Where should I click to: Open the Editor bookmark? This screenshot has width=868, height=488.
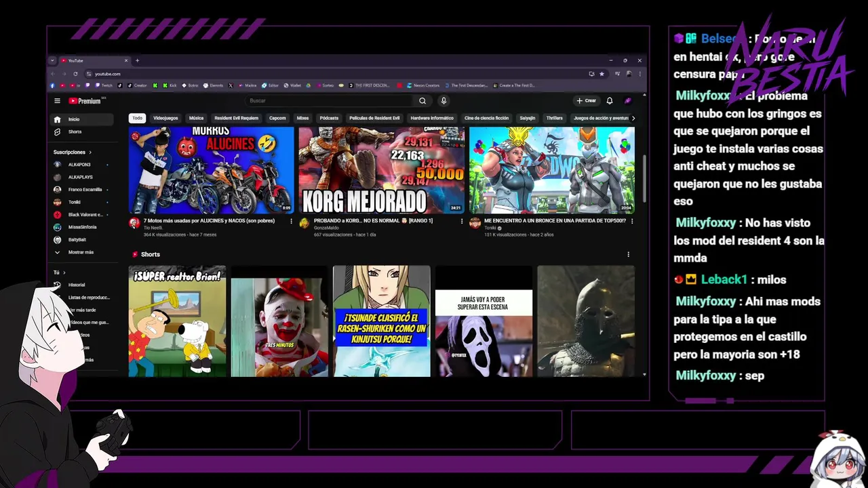point(271,85)
